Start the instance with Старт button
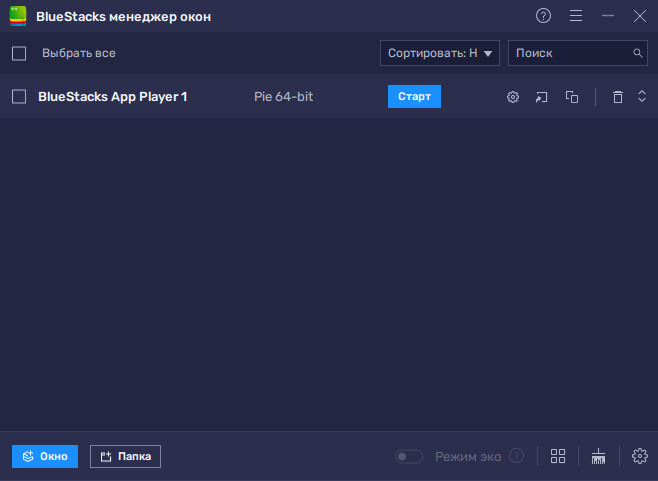Viewport: 658px width, 481px height. [414, 97]
